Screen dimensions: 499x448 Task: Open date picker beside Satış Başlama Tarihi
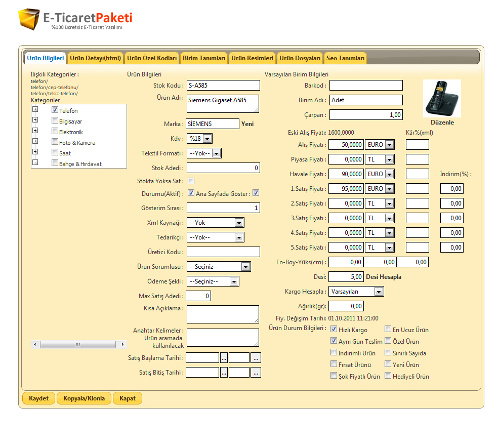[224, 358]
